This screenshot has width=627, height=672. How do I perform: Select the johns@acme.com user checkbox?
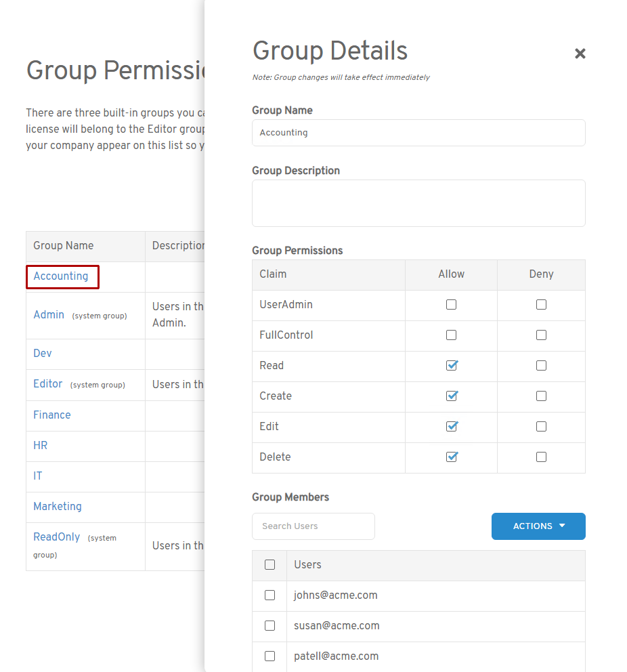269,595
